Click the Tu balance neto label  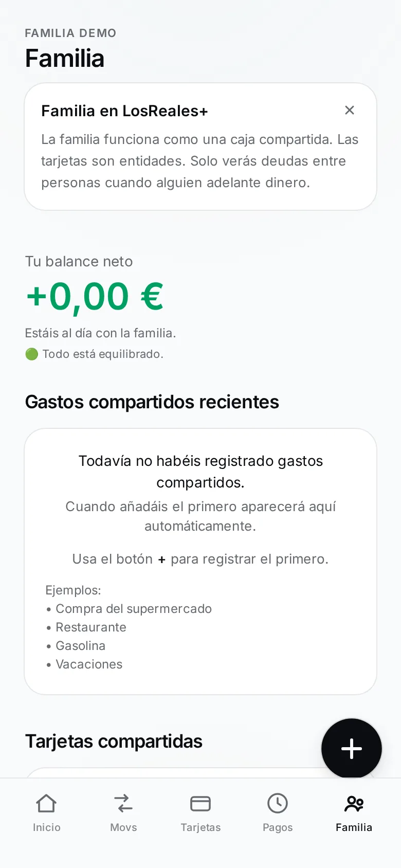point(79,261)
